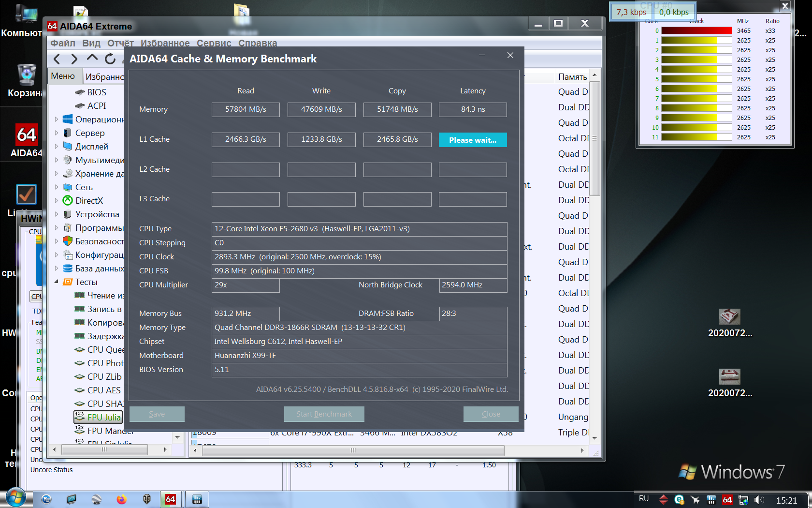The height and width of the screenshot is (508, 812).
Task: Click the Memory Read value 57804 MB/s
Action: (x=246, y=110)
